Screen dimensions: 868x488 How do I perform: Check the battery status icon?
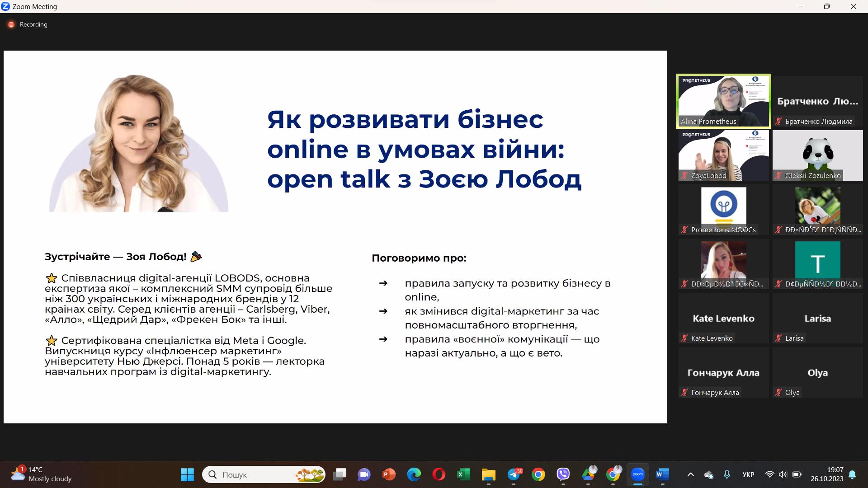[x=797, y=474]
